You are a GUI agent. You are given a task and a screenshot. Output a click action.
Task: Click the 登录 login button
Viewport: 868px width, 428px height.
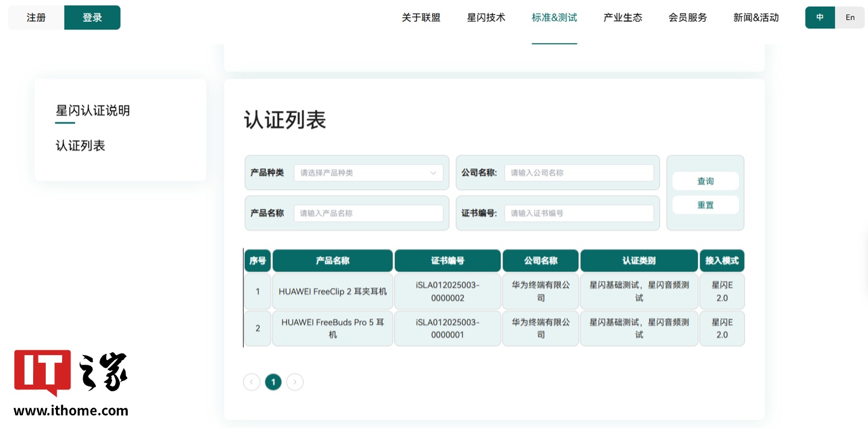[x=92, y=17]
